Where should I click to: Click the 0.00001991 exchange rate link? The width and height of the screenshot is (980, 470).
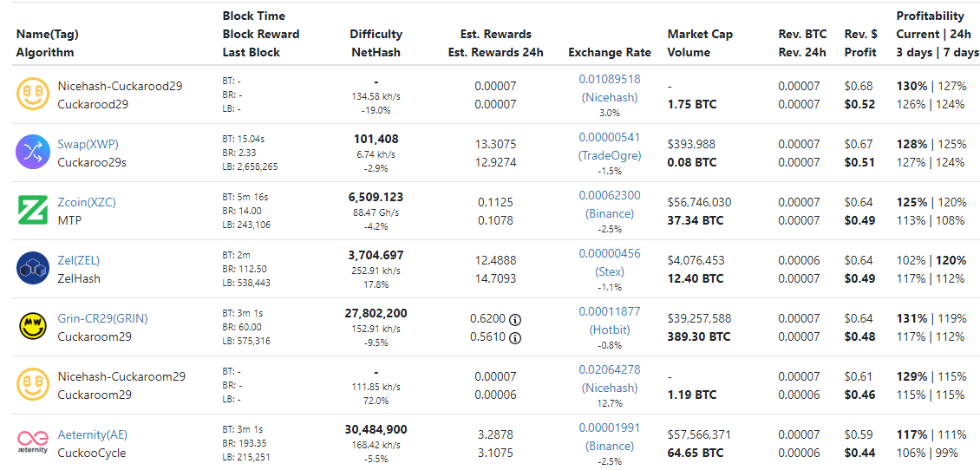(x=610, y=428)
